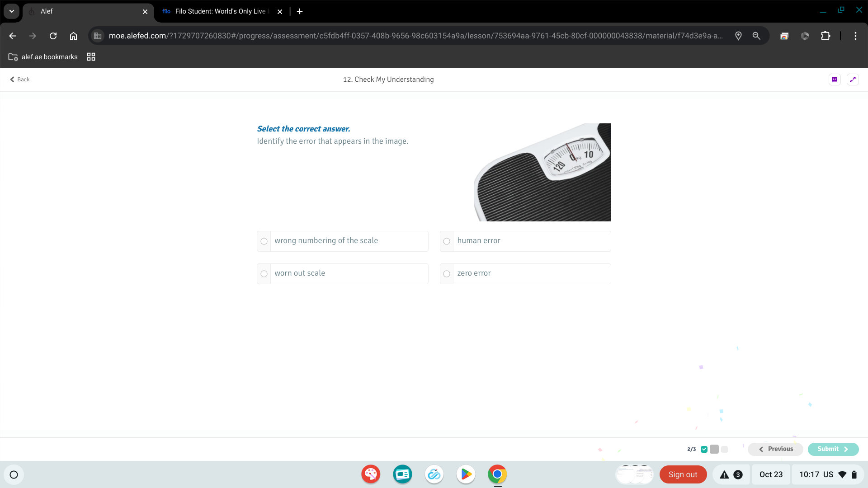Open the purple notes icon in header
868x488 pixels.
tap(835, 80)
